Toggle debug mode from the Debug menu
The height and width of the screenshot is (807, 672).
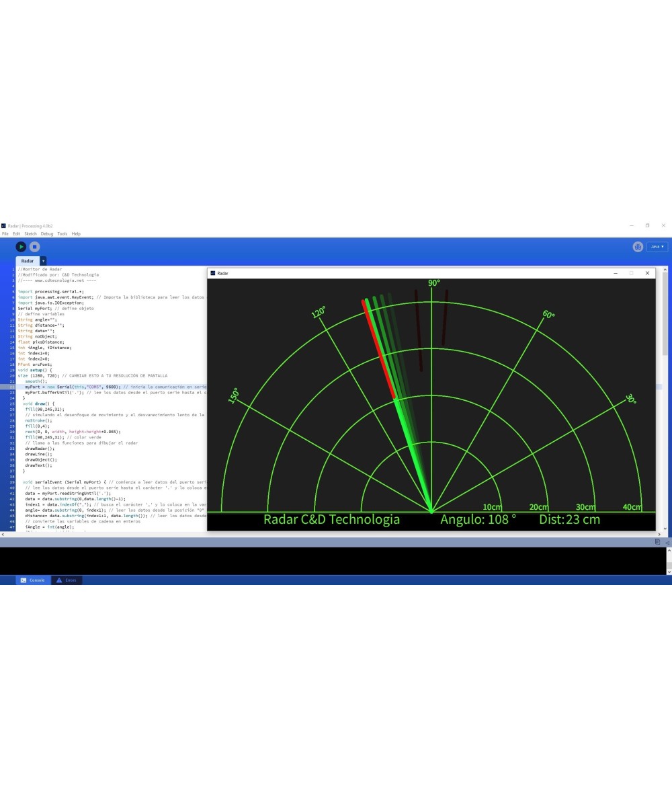click(46, 233)
